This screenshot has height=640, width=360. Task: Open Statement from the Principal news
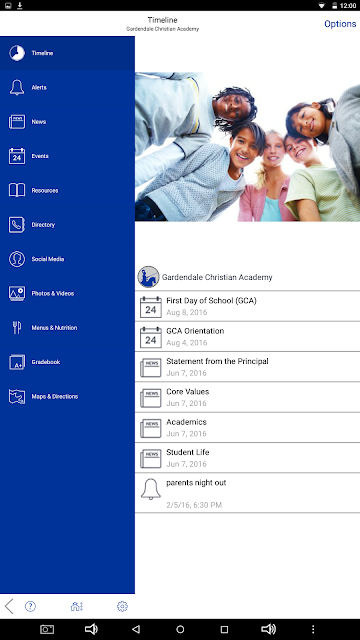tap(247, 367)
